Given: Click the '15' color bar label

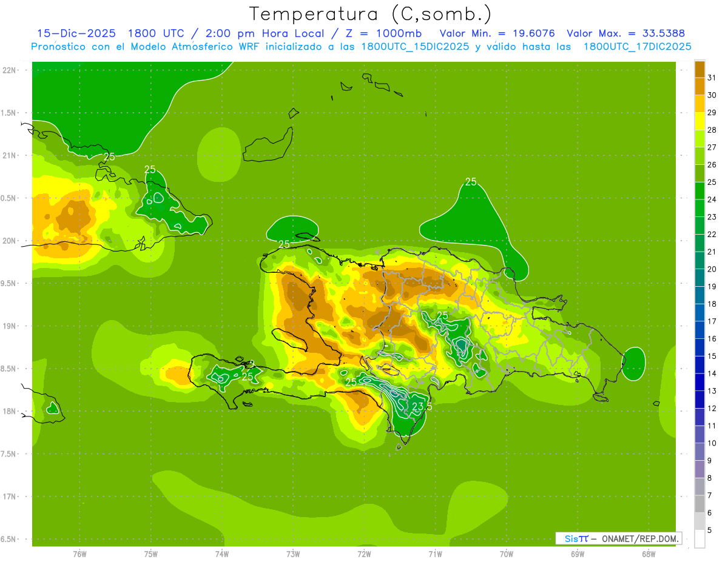Looking at the screenshot, I should (712, 356).
